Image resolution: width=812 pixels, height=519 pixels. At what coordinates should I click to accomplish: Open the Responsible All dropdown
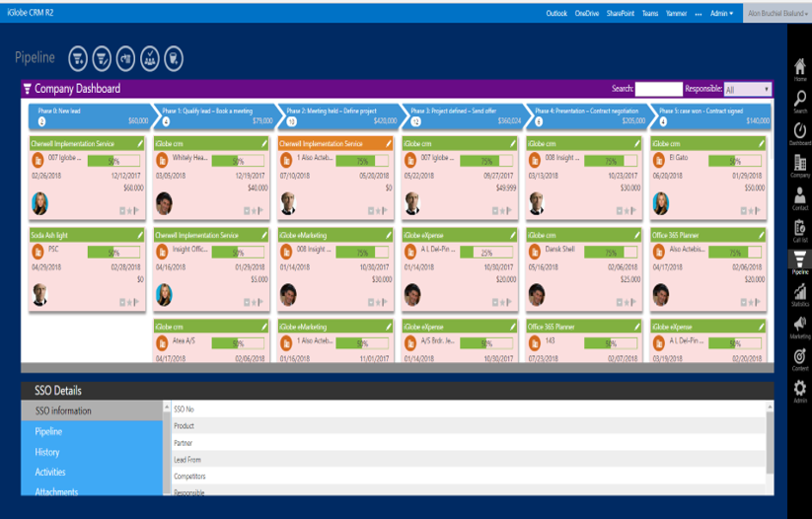[747, 90]
